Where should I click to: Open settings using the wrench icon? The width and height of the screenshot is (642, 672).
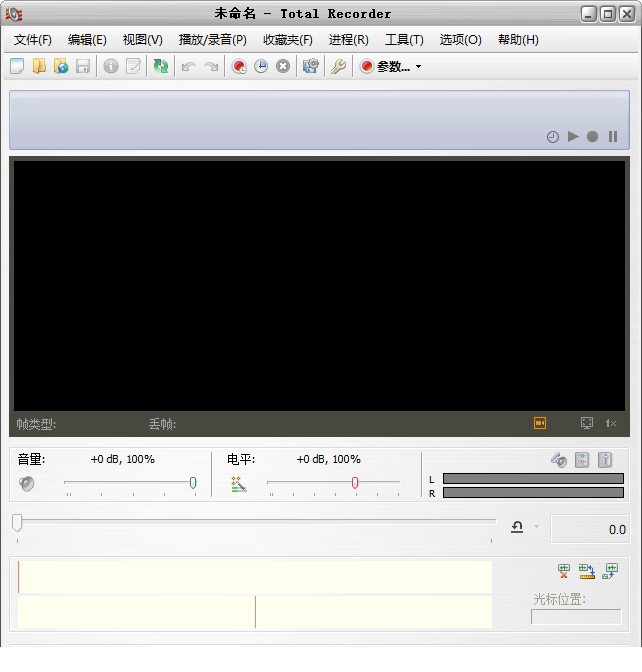tap(339, 66)
